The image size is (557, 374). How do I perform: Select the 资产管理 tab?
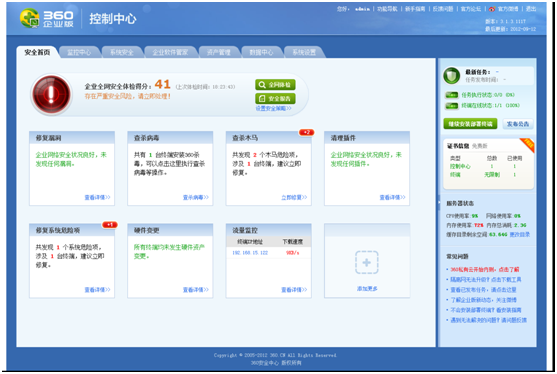(x=219, y=52)
